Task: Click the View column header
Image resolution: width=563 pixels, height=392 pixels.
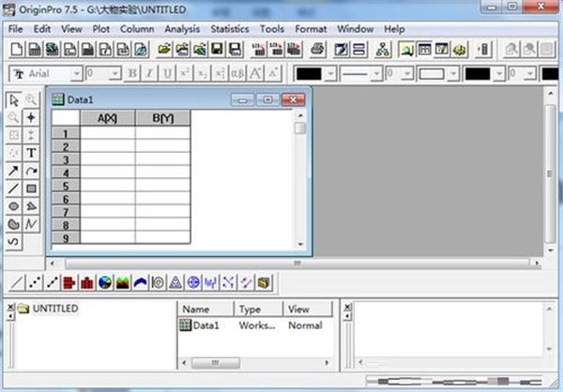Action: 308,309
